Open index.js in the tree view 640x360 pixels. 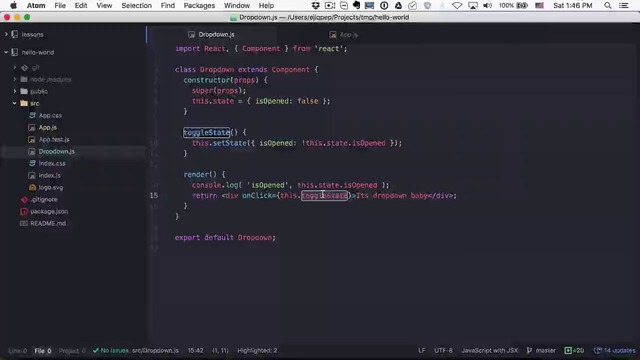pyautogui.click(x=49, y=175)
